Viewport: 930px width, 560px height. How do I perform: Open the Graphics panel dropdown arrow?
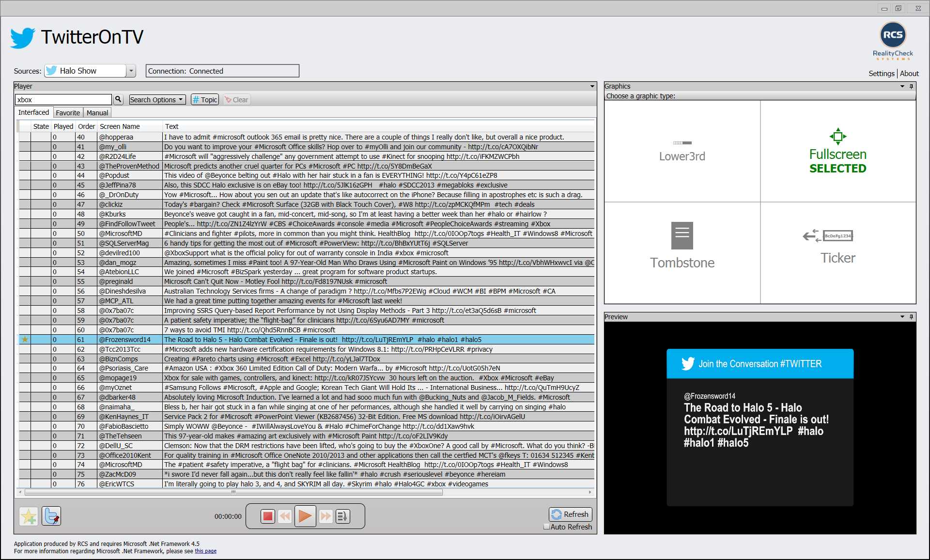tap(902, 86)
